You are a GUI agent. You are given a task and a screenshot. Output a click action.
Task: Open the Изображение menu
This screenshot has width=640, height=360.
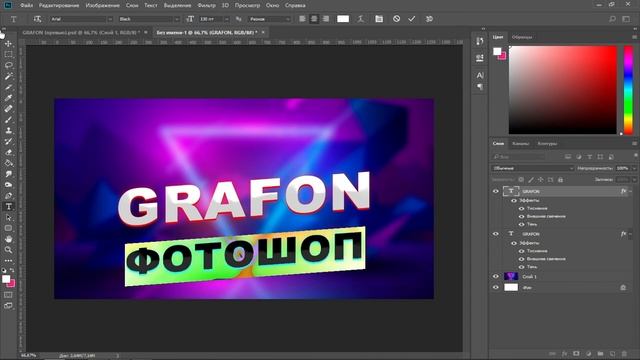pyautogui.click(x=102, y=5)
